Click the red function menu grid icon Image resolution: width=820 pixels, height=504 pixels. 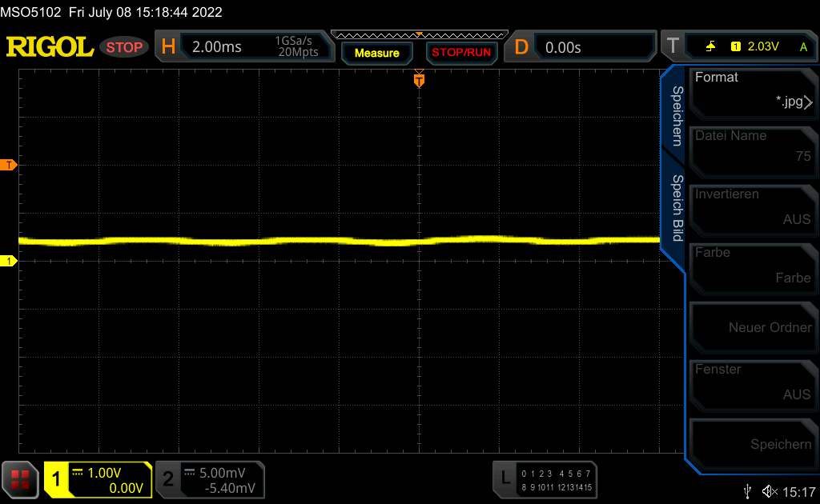pos(21,479)
